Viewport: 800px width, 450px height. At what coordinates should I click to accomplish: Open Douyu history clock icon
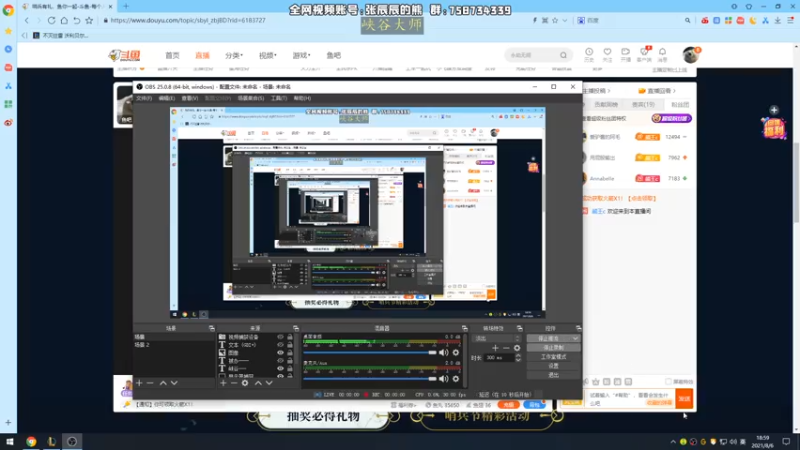pyautogui.click(x=589, y=54)
